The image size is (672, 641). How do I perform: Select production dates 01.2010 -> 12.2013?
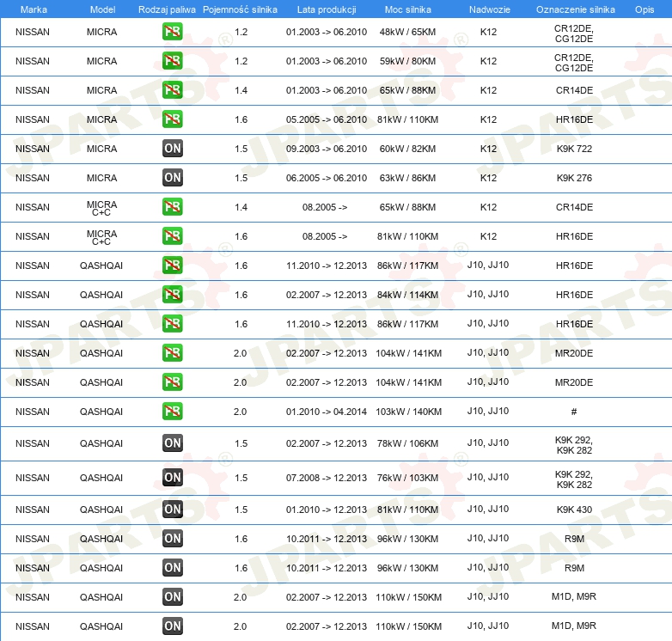tap(327, 510)
